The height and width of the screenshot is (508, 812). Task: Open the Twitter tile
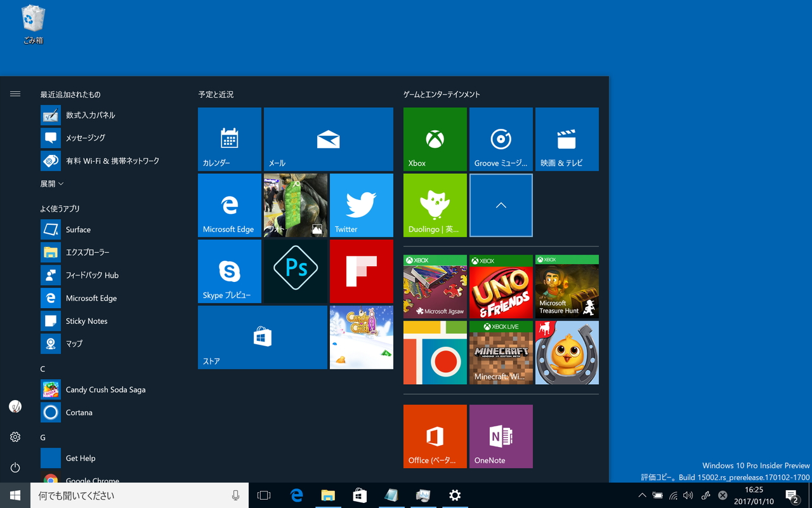tap(362, 205)
